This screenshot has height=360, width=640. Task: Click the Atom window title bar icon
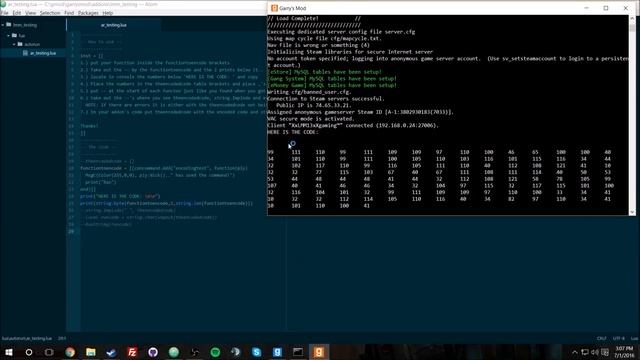[3, 4]
